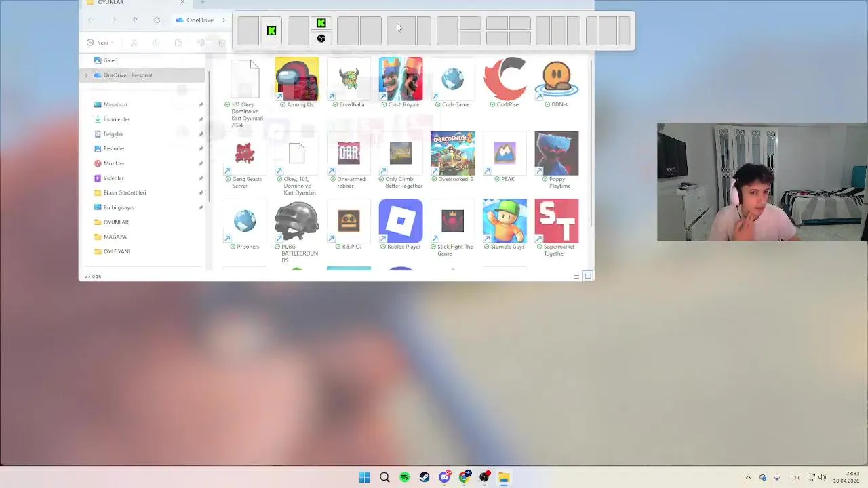The height and width of the screenshot is (488, 868).
Task: Open Spotify from the taskbar
Action: tap(405, 477)
